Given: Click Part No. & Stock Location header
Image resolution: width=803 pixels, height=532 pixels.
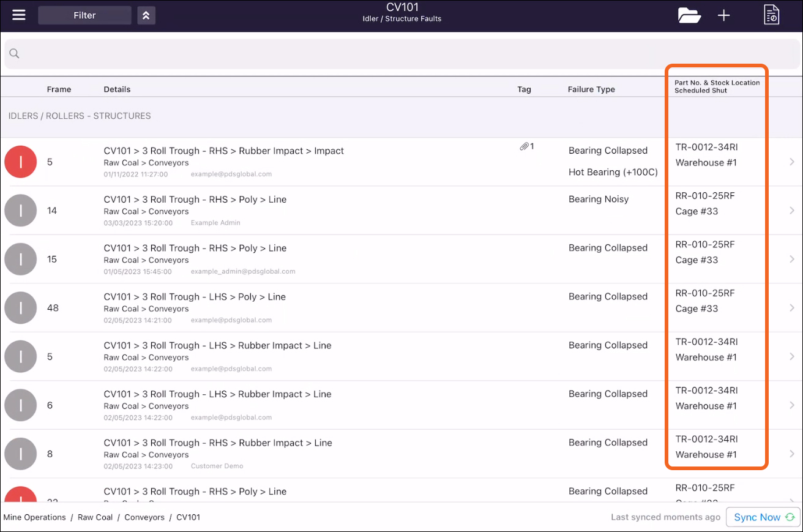Looking at the screenshot, I should click(x=717, y=83).
